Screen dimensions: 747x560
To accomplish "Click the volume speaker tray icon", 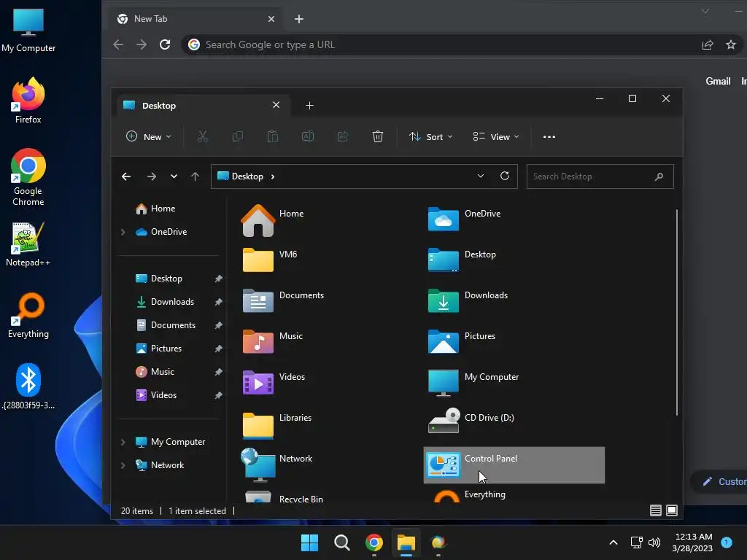I will tap(654, 542).
